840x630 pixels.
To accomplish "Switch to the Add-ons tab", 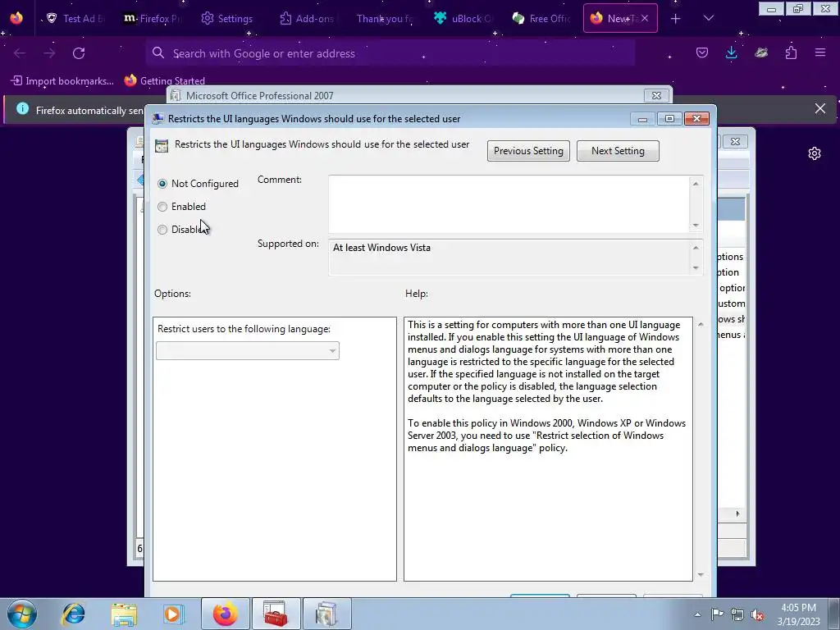I will point(307,18).
